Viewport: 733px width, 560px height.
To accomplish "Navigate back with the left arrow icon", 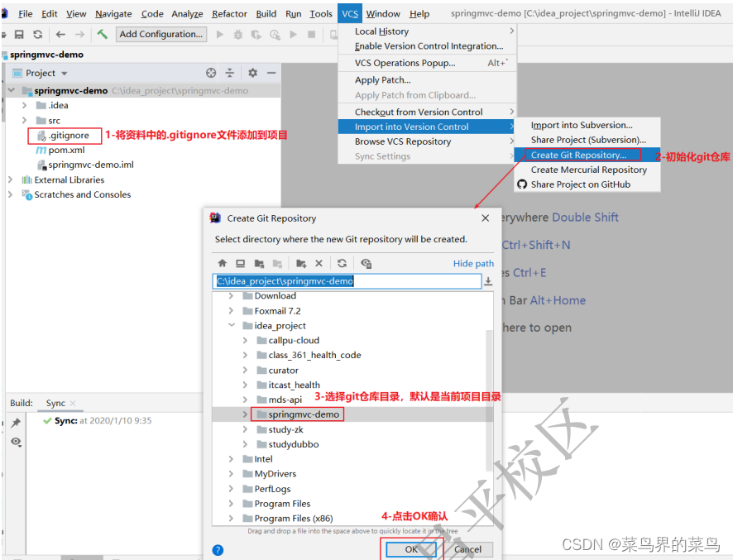I will pos(60,34).
